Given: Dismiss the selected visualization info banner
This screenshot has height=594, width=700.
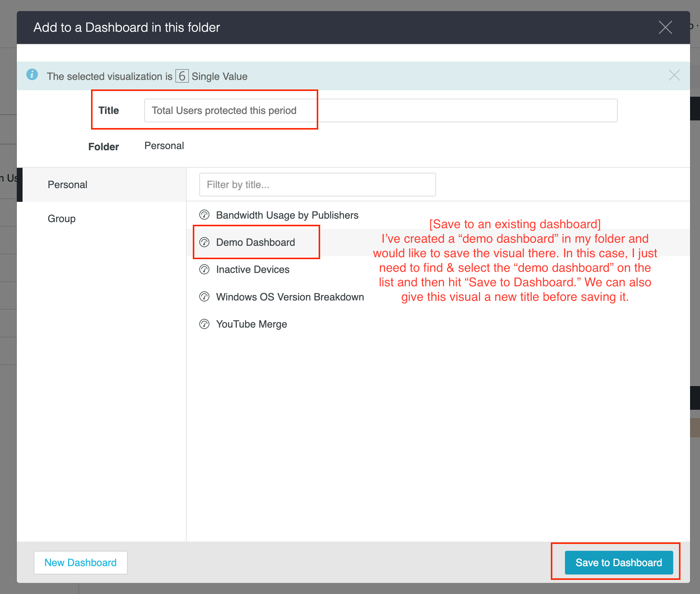Looking at the screenshot, I should click(674, 75).
